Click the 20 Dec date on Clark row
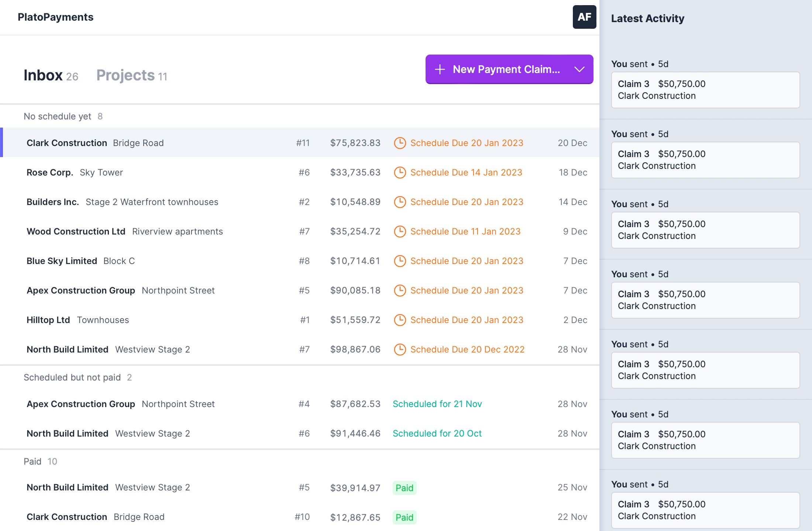 [572, 143]
